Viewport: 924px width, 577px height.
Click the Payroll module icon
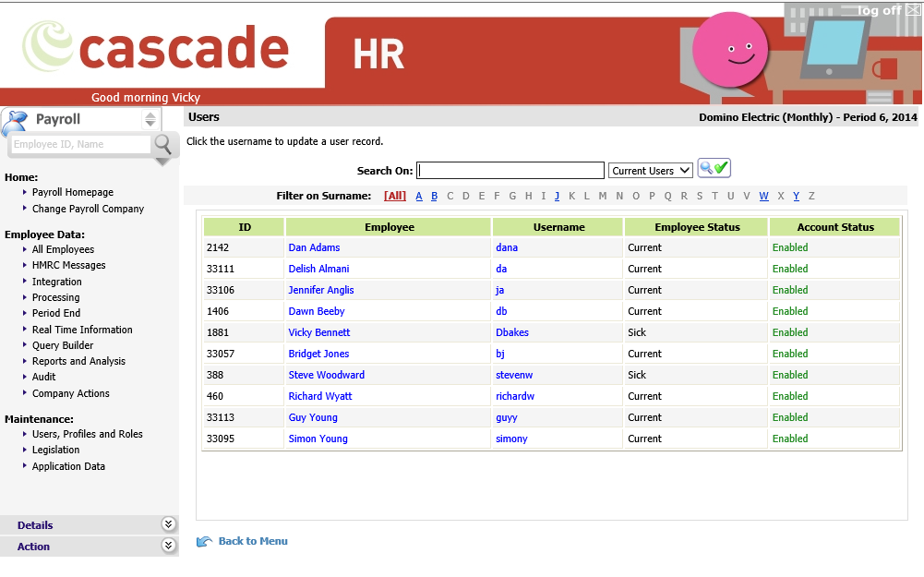[16, 122]
